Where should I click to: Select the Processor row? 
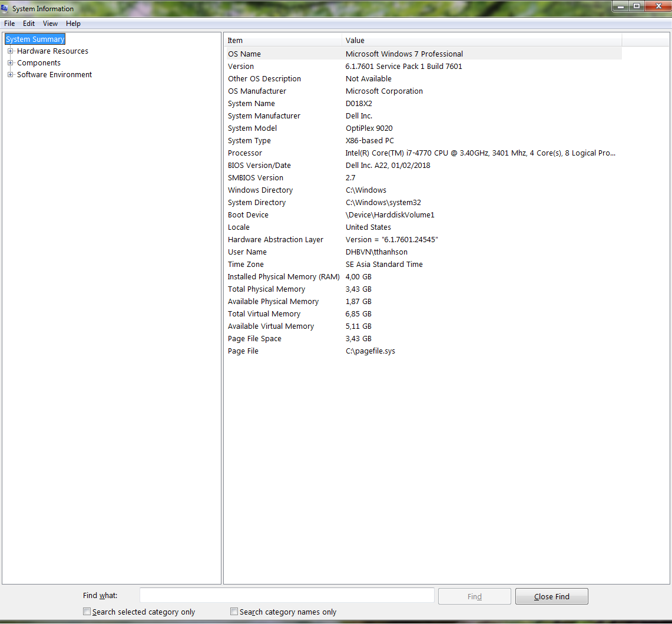(423, 153)
